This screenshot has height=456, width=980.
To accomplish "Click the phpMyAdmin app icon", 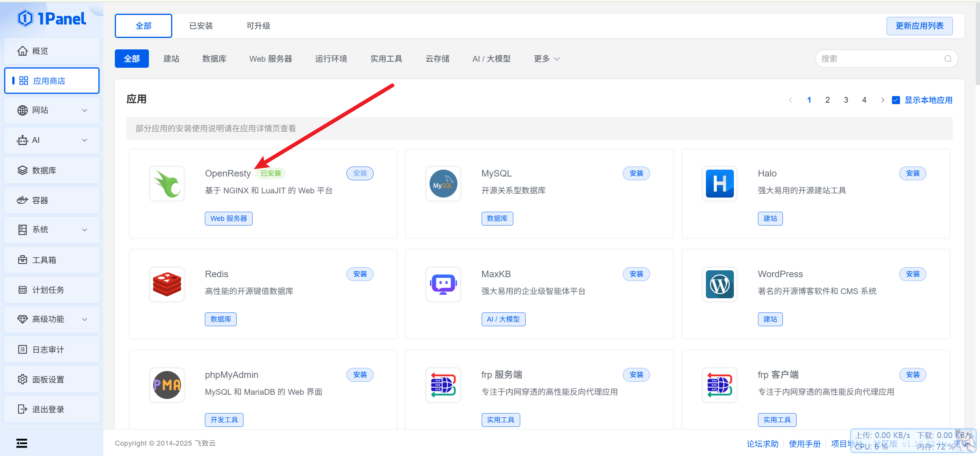I will click(167, 385).
